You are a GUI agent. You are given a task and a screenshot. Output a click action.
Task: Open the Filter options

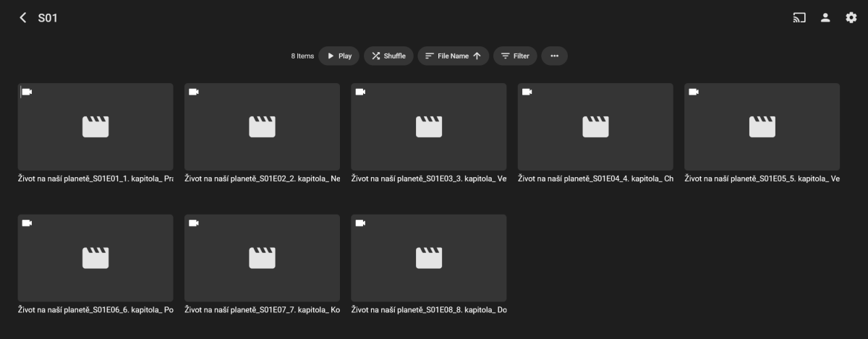click(x=515, y=56)
